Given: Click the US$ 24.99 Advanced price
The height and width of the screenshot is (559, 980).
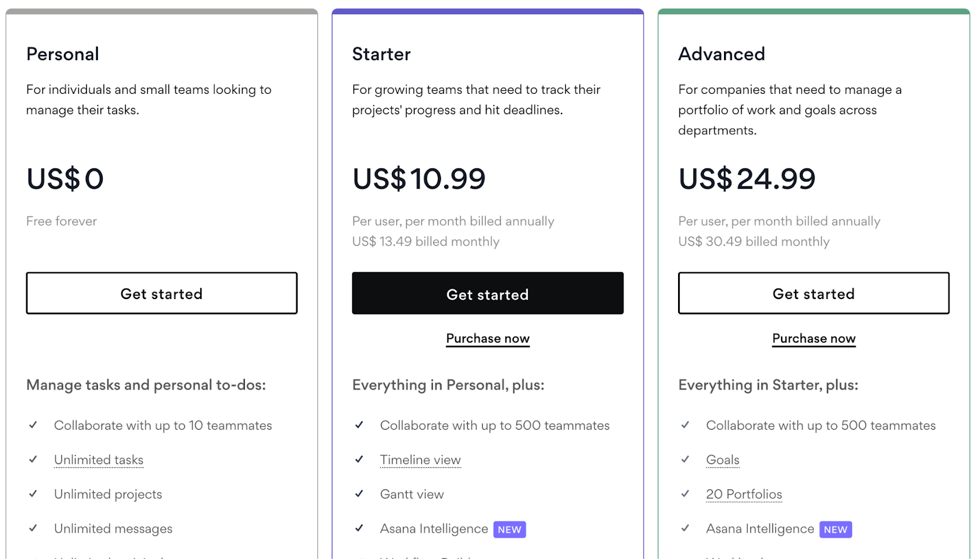Looking at the screenshot, I should tap(747, 179).
